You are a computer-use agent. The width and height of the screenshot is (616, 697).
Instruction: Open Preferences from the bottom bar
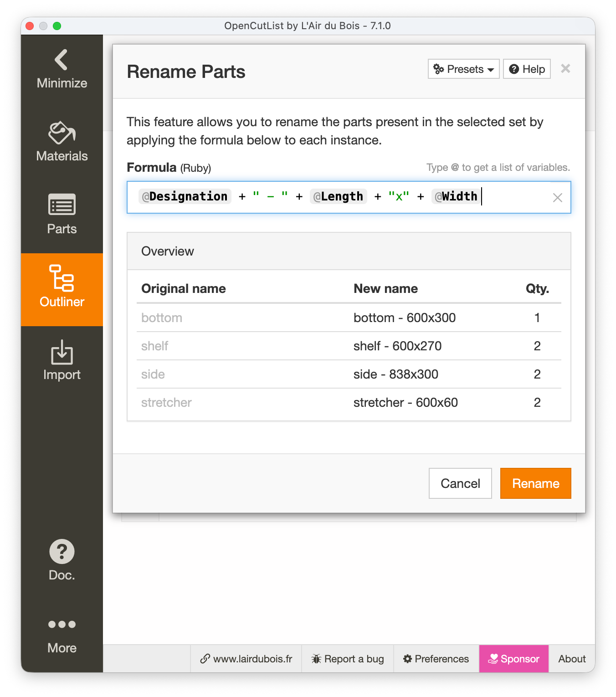pyautogui.click(x=436, y=659)
